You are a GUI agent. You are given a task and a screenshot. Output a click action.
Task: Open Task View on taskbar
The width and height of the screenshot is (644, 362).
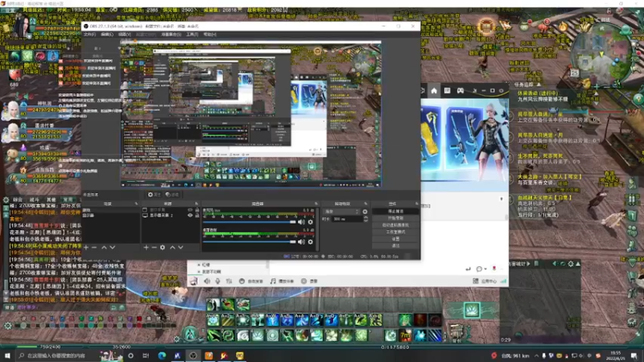(x=146, y=356)
